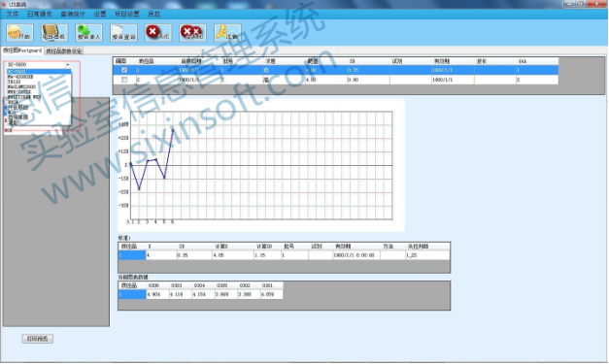This screenshot has width=609, height=364.
Task: Choose the highlighted BC-5800 list entry
Action: (x=39, y=72)
